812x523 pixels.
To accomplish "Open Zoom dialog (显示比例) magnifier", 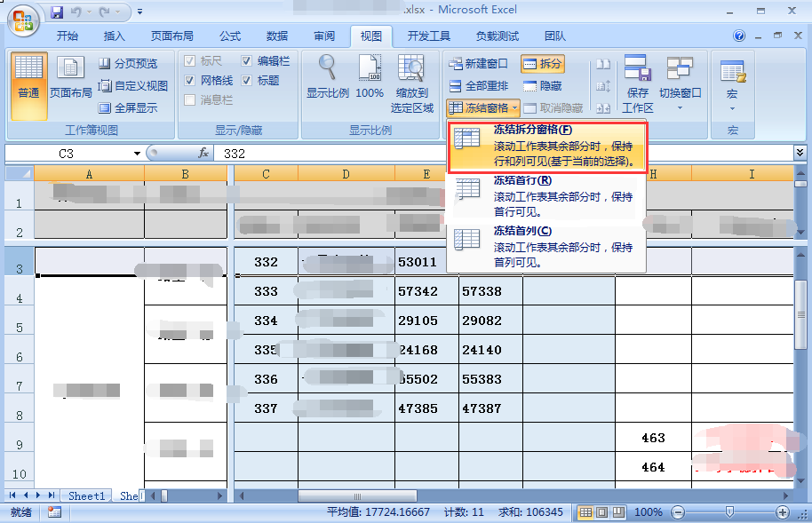I will pos(327,77).
